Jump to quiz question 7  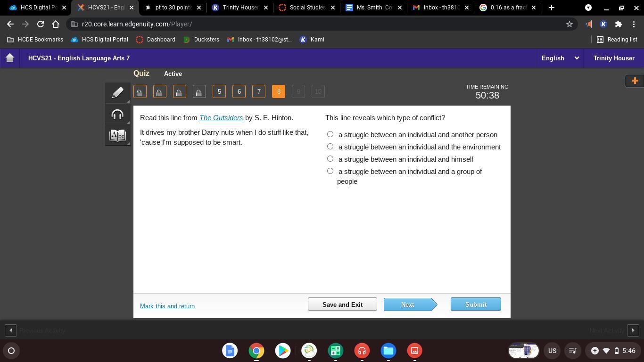coord(259,91)
